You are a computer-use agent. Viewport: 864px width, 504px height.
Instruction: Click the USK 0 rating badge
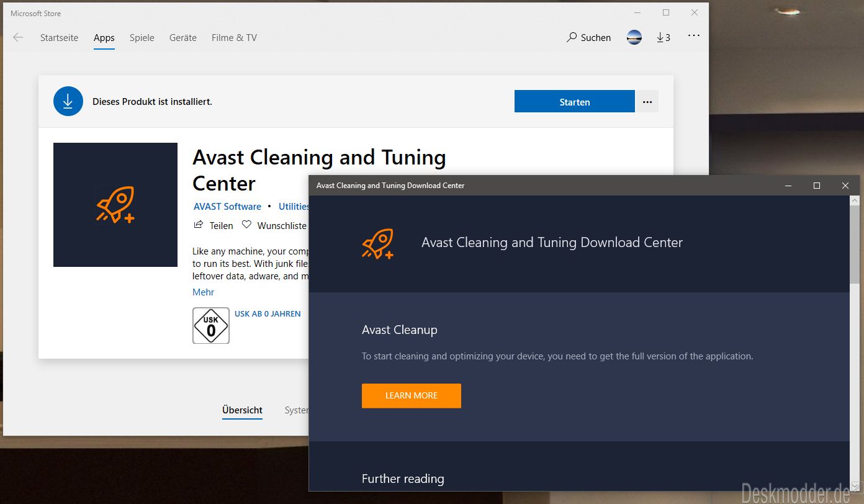[211, 325]
